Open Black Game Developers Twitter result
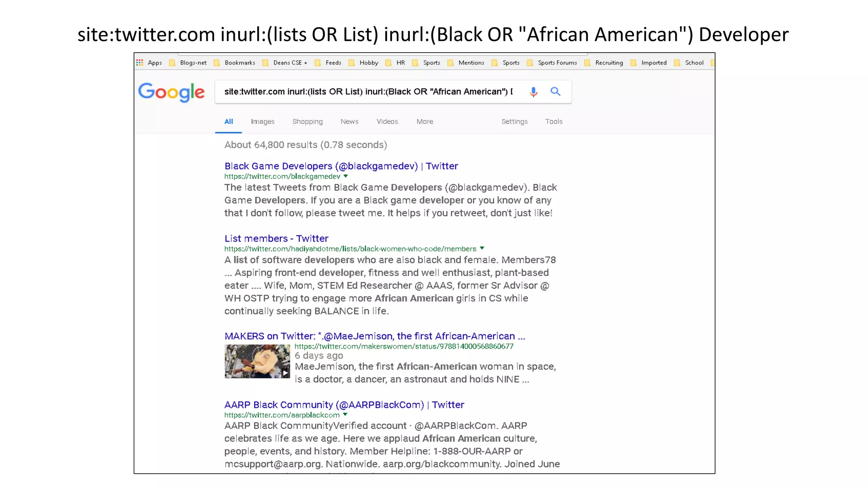 pyautogui.click(x=341, y=166)
